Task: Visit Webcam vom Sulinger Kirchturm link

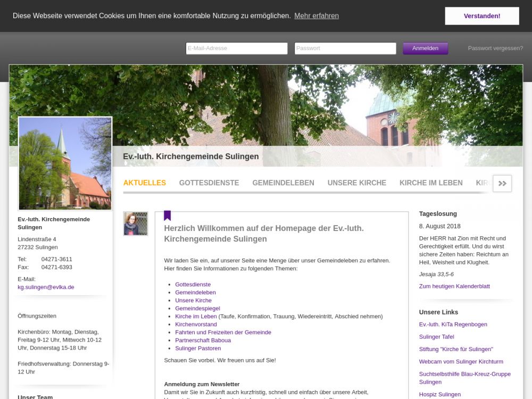Action: click(461, 362)
